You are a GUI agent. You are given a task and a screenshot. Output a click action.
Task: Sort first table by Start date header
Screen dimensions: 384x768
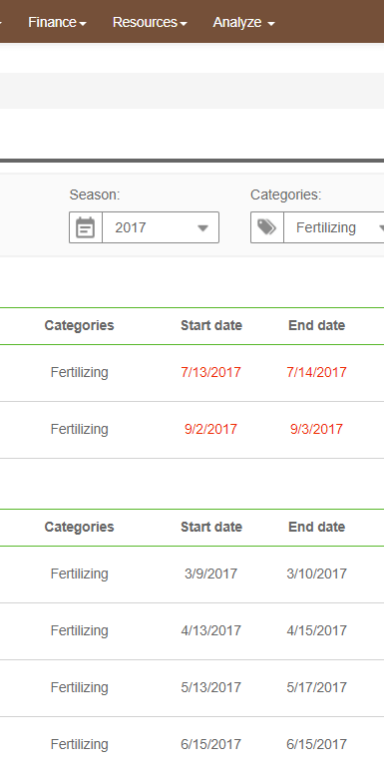(211, 326)
